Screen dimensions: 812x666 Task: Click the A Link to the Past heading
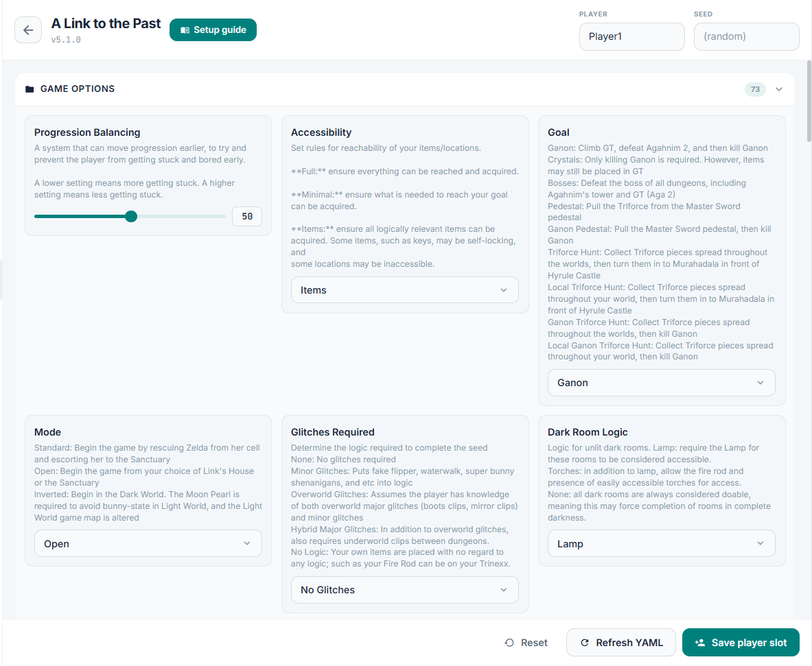[x=106, y=23]
